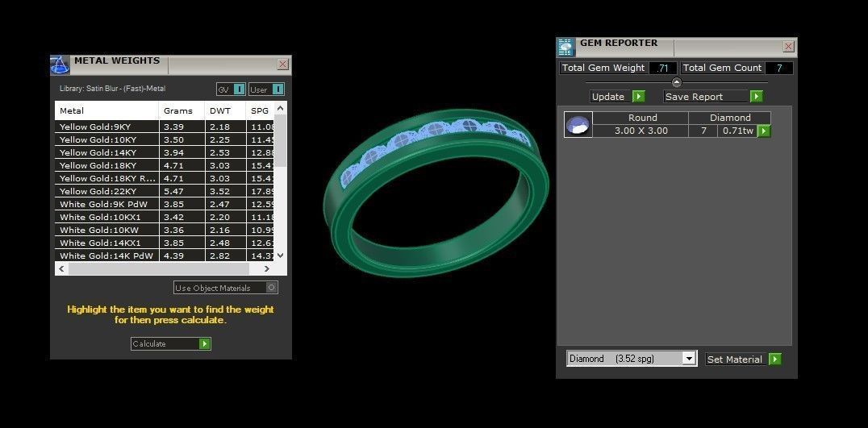Screen dimensions: 868x428
Task: Select the Yellow Gold:18KY row
Action: (165, 165)
